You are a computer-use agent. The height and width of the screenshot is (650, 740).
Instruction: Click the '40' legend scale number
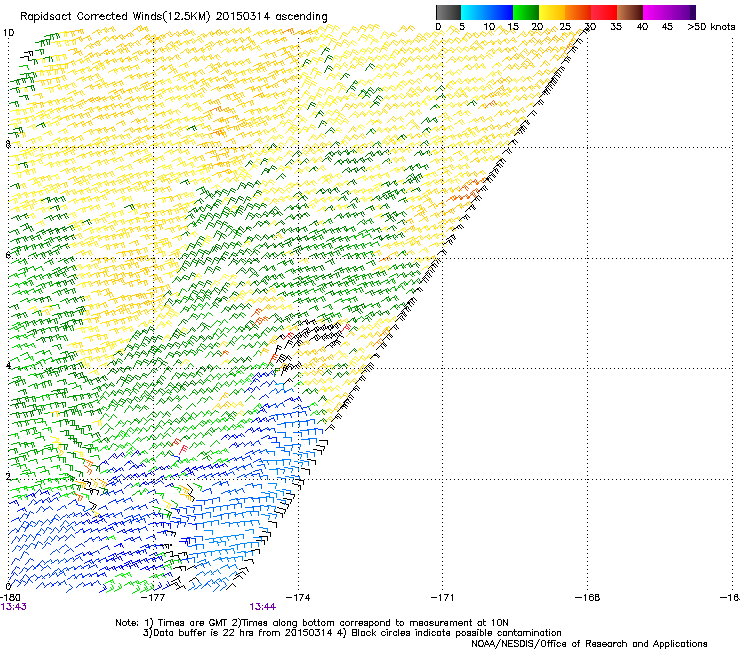coord(642,27)
